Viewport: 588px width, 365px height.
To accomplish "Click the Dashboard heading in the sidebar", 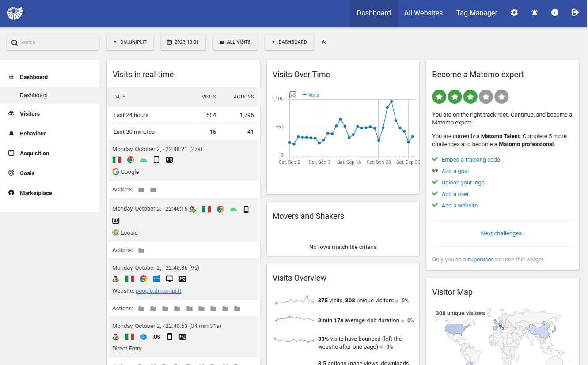I will coord(34,77).
